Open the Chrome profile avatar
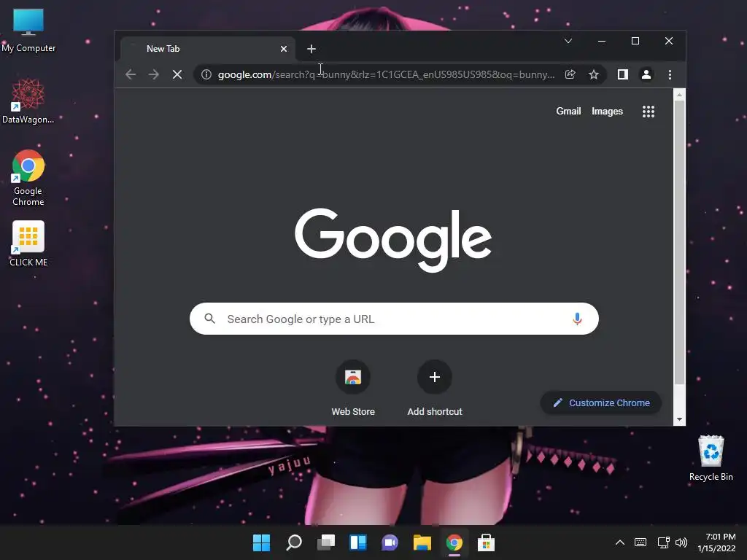Viewport: 747px width, 560px height. [x=646, y=74]
